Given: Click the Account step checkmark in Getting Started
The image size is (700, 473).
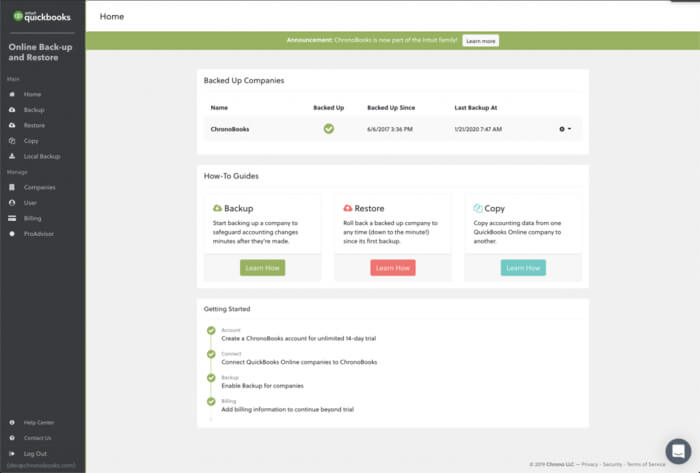Looking at the screenshot, I should pyautogui.click(x=211, y=331).
